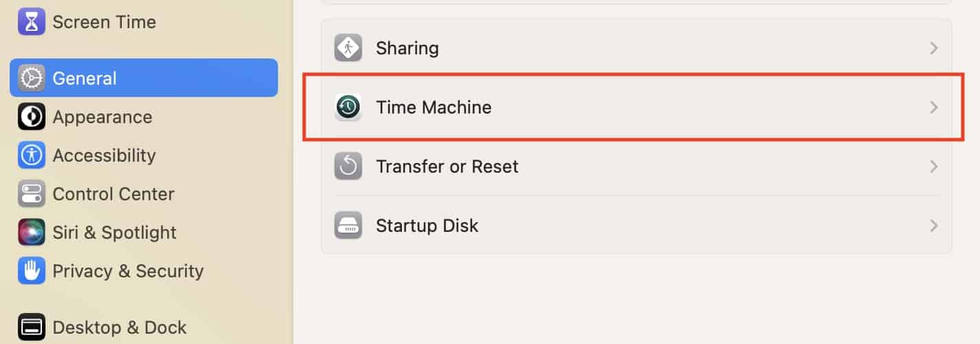This screenshot has height=344, width=980.
Task: Click the Screen Time hourglass icon
Action: [x=32, y=22]
